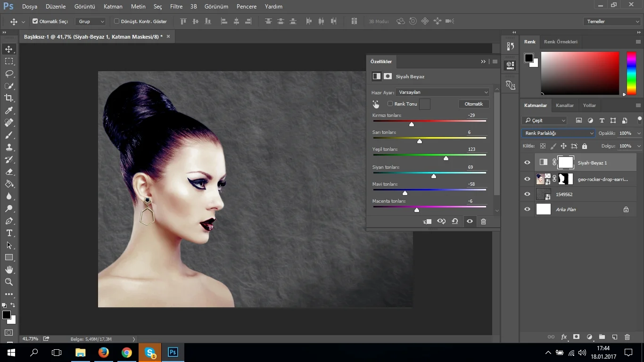
Task: Click the on-image adjustment hand tool
Action: click(376, 104)
